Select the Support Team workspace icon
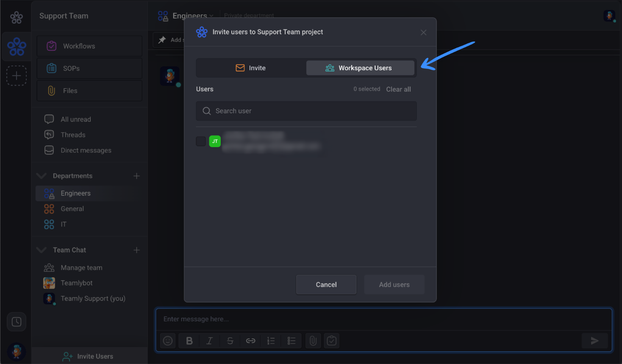This screenshot has height=364, width=622. tap(17, 47)
